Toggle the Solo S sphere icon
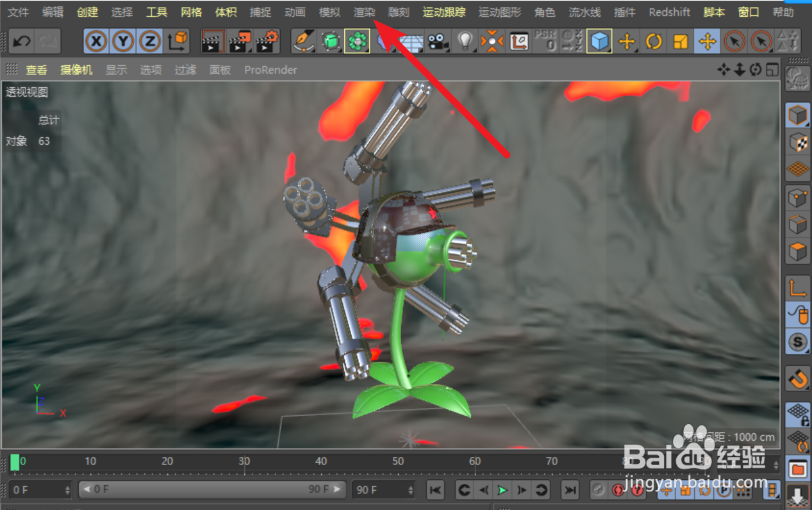This screenshot has width=812, height=510. pos(798,341)
